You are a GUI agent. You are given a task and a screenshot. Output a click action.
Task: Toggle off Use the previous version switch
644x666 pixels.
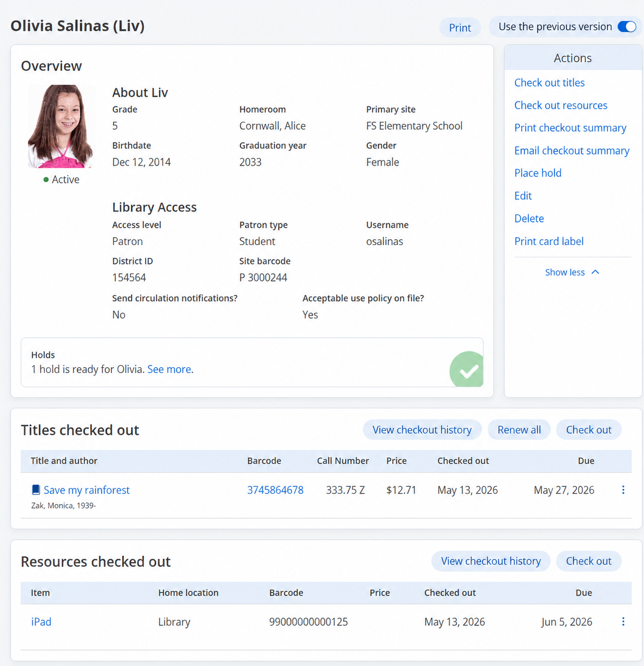click(627, 27)
